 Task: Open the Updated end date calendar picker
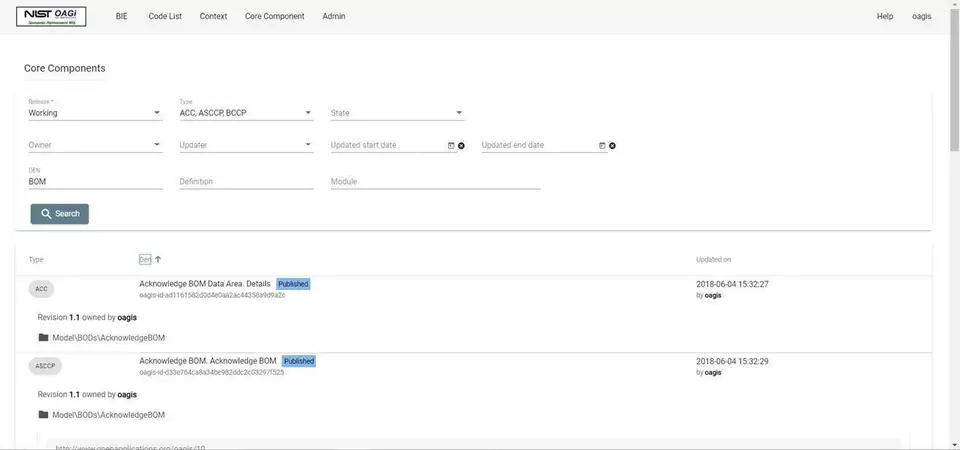(x=602, y=146)
